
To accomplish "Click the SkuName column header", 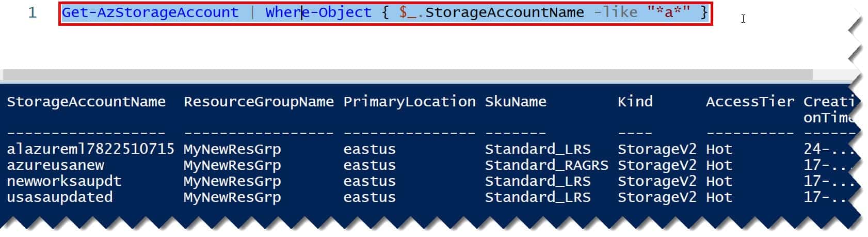I will click(516, 102).
